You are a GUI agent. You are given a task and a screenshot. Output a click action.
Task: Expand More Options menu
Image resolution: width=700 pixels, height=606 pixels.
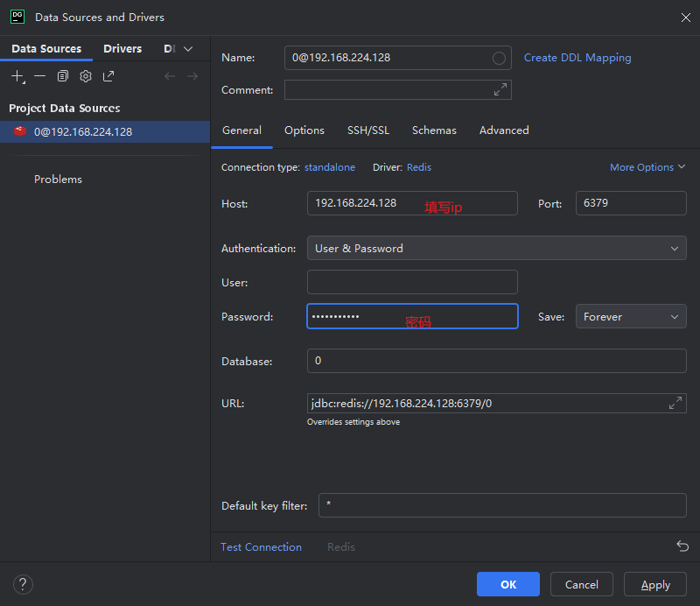647,167
